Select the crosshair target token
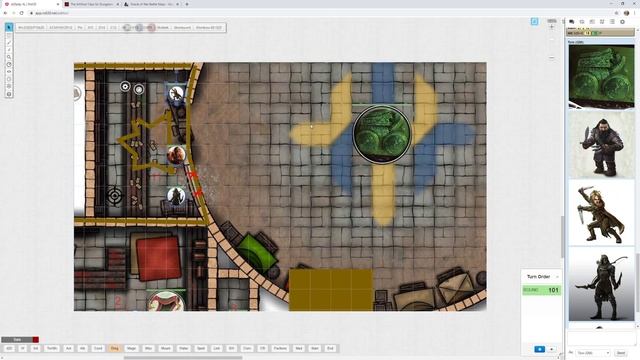The height and width of the screenshot is (360, 640). tap(115, 196)
